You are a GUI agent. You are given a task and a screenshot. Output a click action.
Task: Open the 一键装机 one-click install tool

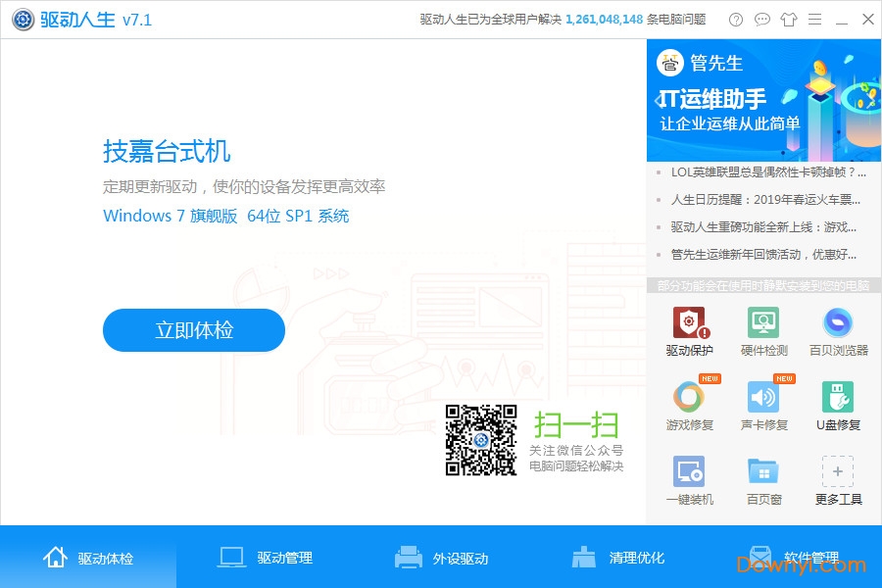point(689,480)
